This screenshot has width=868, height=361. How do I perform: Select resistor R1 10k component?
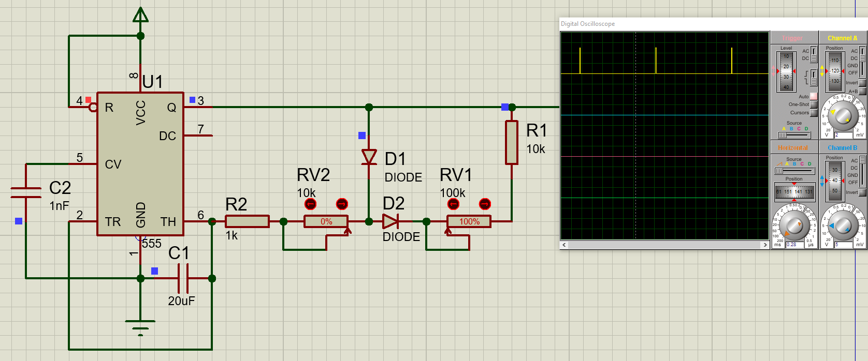[512, 142]
